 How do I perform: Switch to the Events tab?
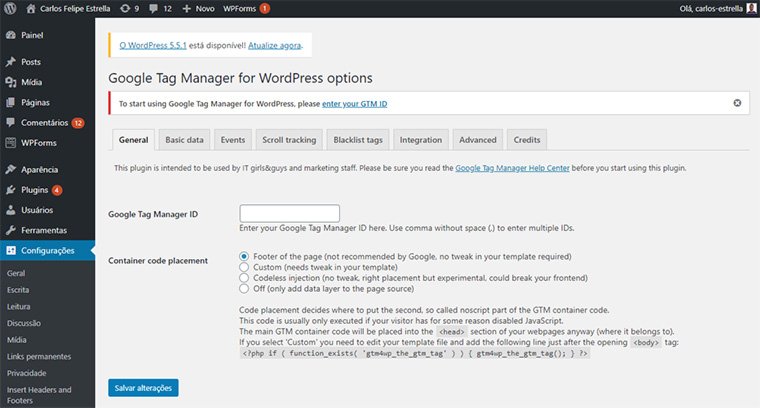coord(233,140)
